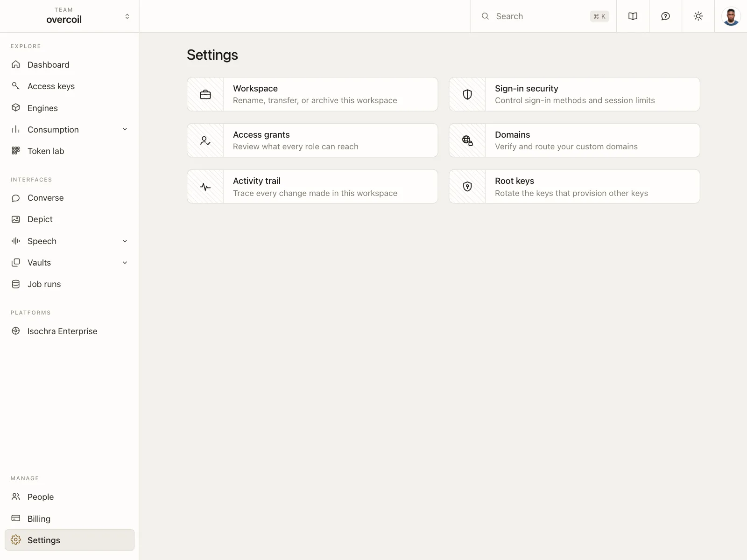
Task: Select Converse in Interfaces
Action: tap(70, 198)
